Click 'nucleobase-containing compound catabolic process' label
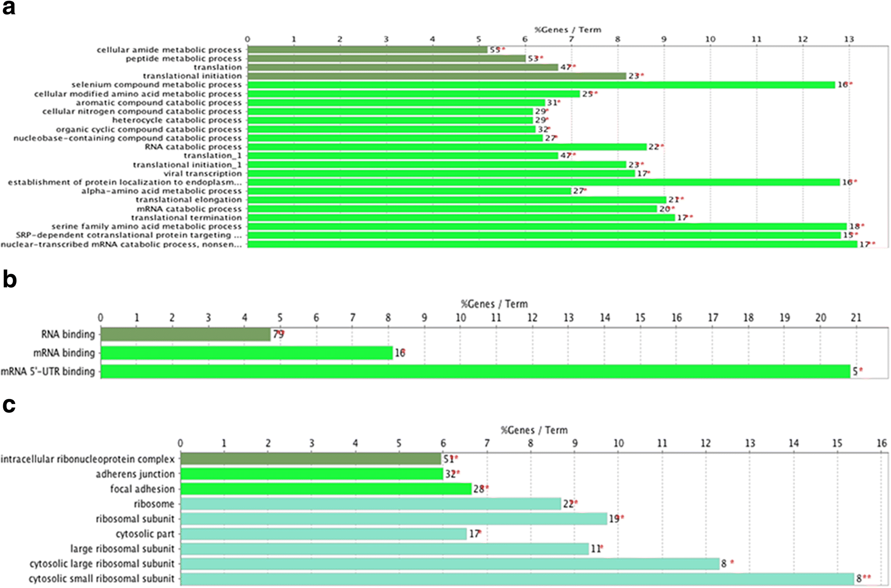The width and height of the screenshot is (891, 588). 127,138
